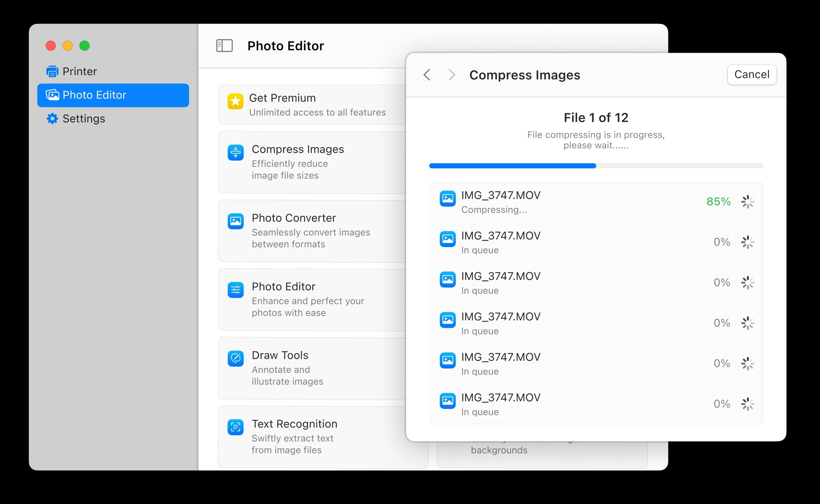The height and width of the screenshot is (504, 820).
Task: Click the last In queue file icon
Action: pyautogui.click(x=447, y=401)
